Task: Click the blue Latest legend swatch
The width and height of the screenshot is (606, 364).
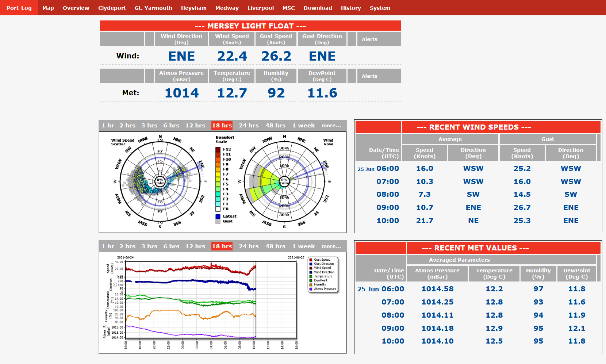Action: pos(218,217)
